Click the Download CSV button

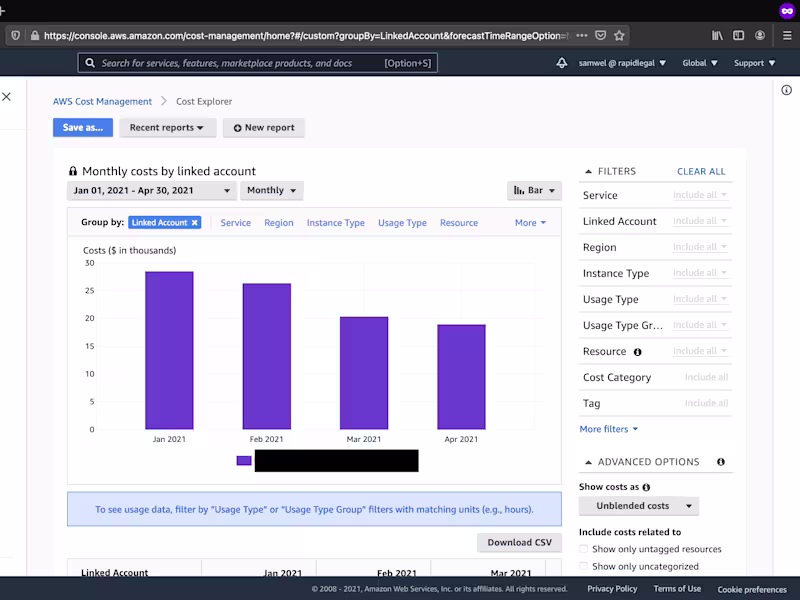pos(519,542)
